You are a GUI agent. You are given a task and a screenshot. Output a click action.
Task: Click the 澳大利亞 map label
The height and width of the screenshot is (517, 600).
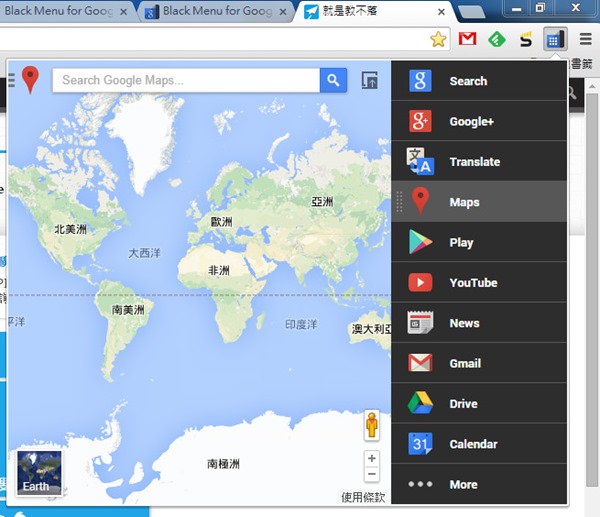(371, 329)
